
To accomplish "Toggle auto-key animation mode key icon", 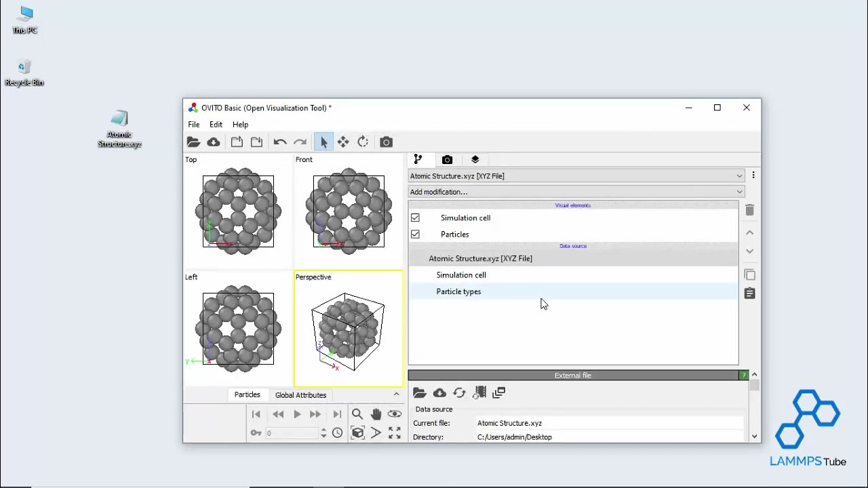I will (x=256, y=433).
